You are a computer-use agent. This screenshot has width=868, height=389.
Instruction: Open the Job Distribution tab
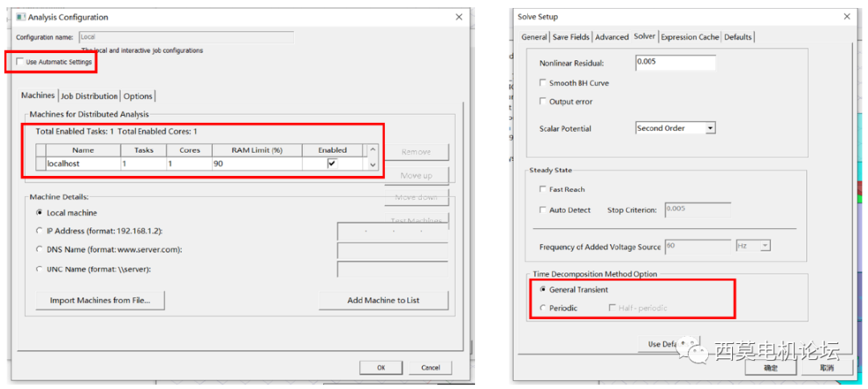89,96
